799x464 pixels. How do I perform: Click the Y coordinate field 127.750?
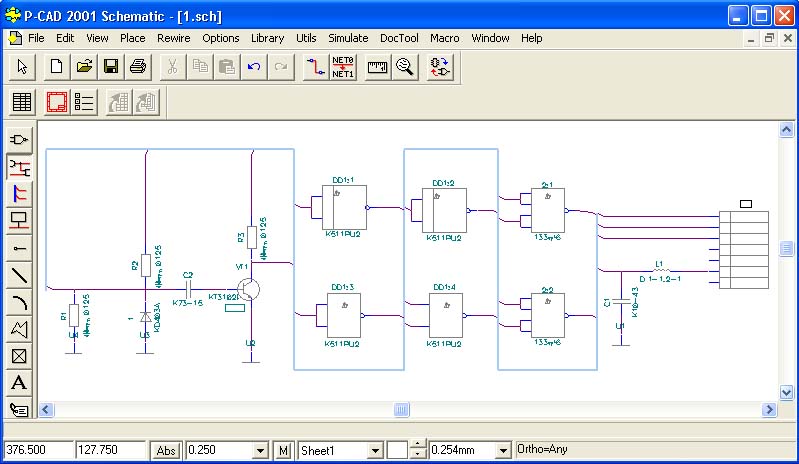tap(111, 450)
